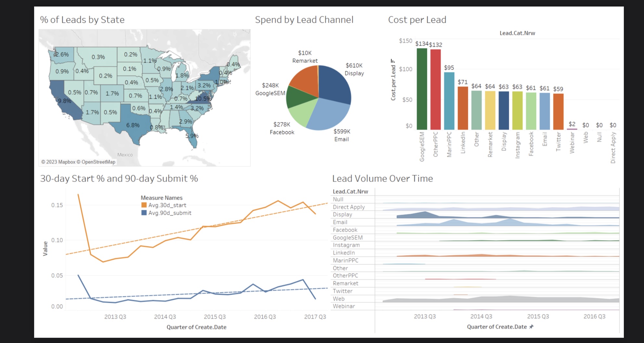Click the Mexico label on the map
The width and height of the screenshot is (644, 343).
[125, 155]
